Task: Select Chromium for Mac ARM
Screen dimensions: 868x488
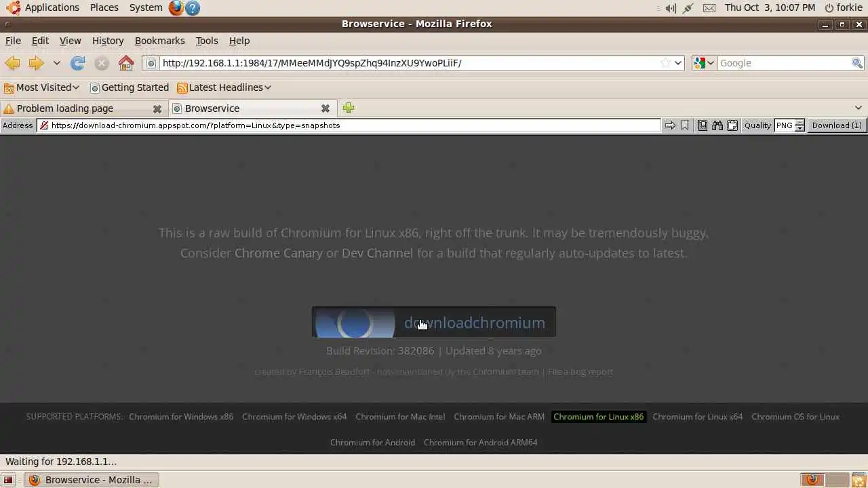Action: pos(499,417)
